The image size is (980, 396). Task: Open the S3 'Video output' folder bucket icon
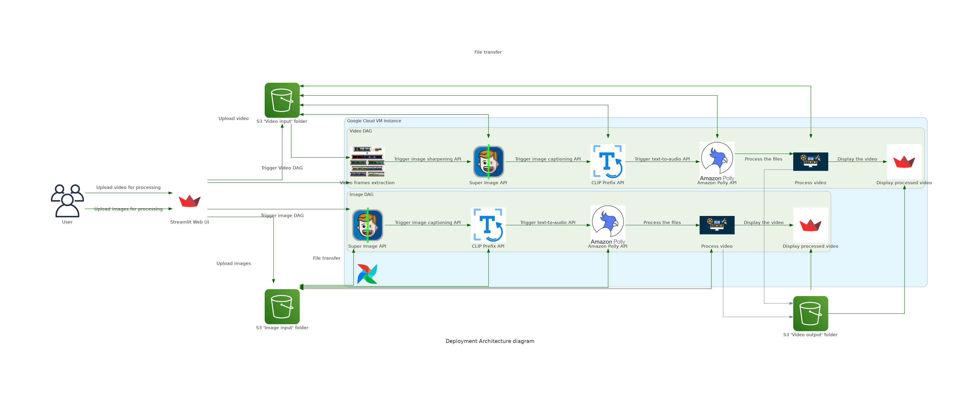(x=810, y=313)
